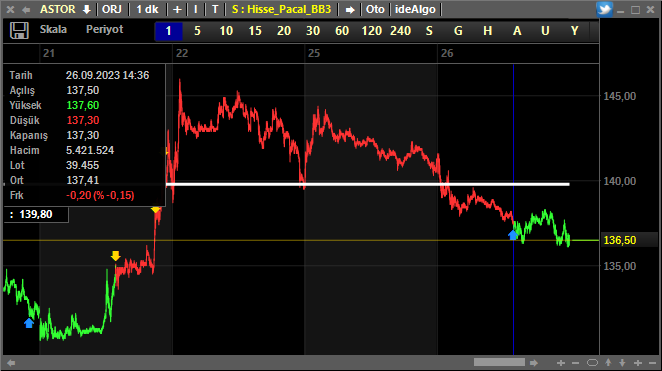Toggle the Oto mode

pyautogui.click(x=375, y=9)
